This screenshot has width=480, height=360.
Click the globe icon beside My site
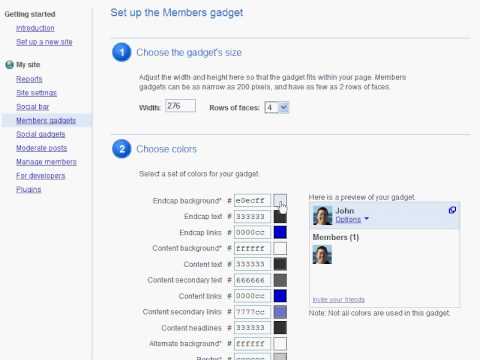[x=9, y=65]
